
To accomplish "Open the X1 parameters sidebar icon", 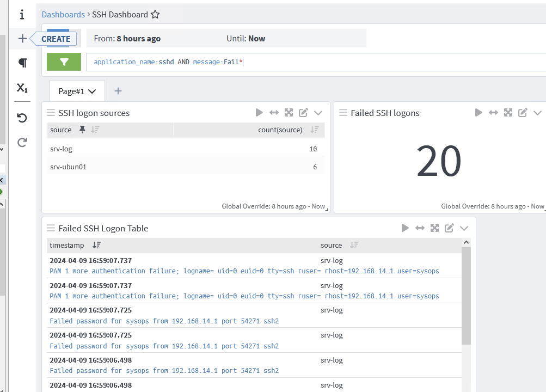I will (22, 87).
